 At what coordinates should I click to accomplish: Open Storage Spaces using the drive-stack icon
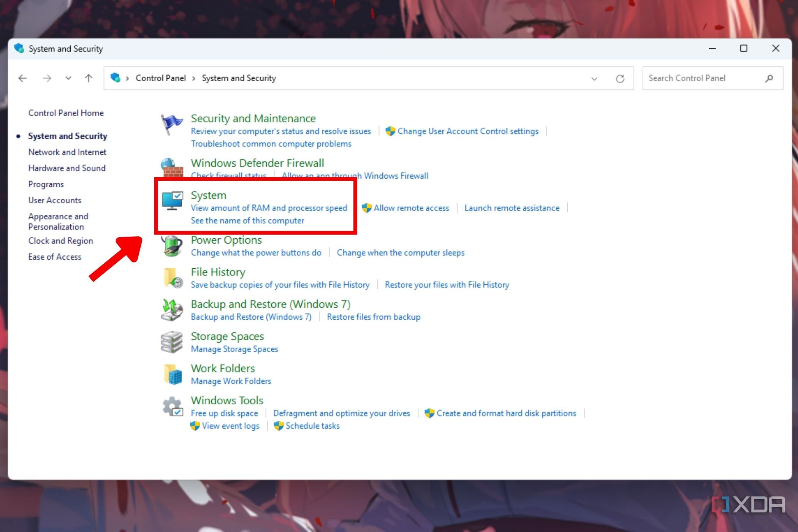click(171, 342)
